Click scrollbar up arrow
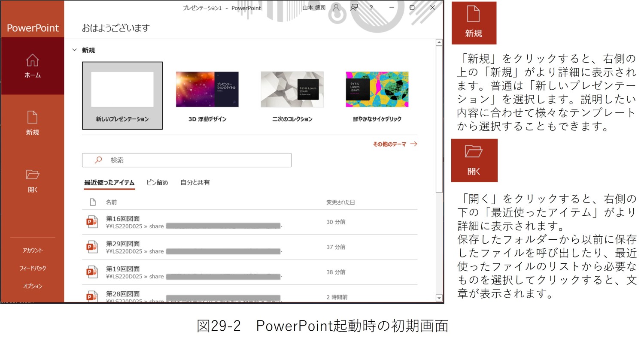 439,42
